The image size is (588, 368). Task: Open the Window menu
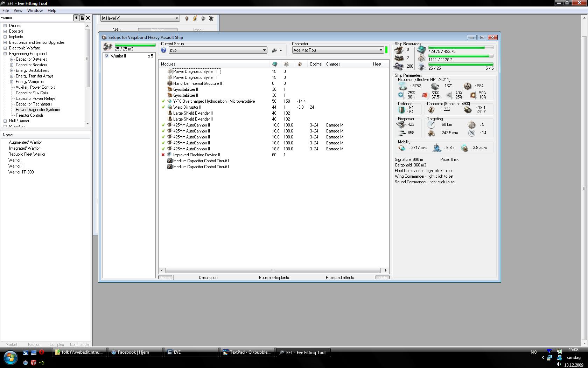point(35,11)
